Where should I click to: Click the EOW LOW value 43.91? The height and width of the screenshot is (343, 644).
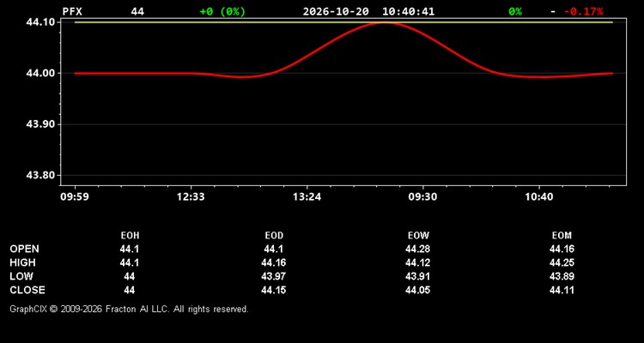click(417, 276)
